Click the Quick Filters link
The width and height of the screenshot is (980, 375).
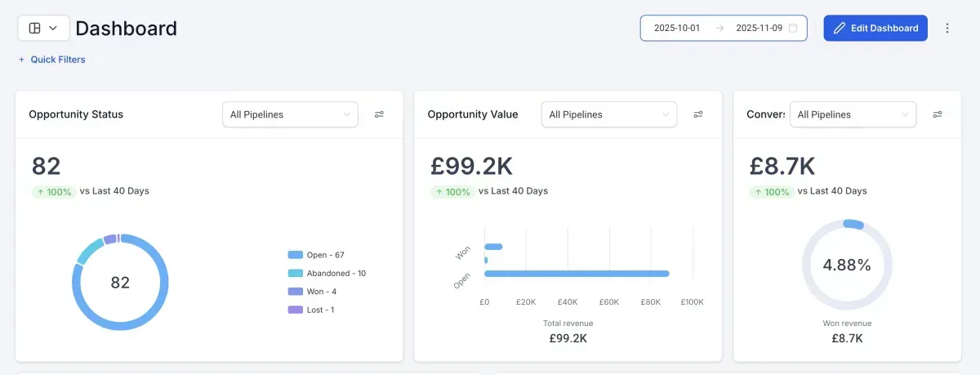coord(58,60)
